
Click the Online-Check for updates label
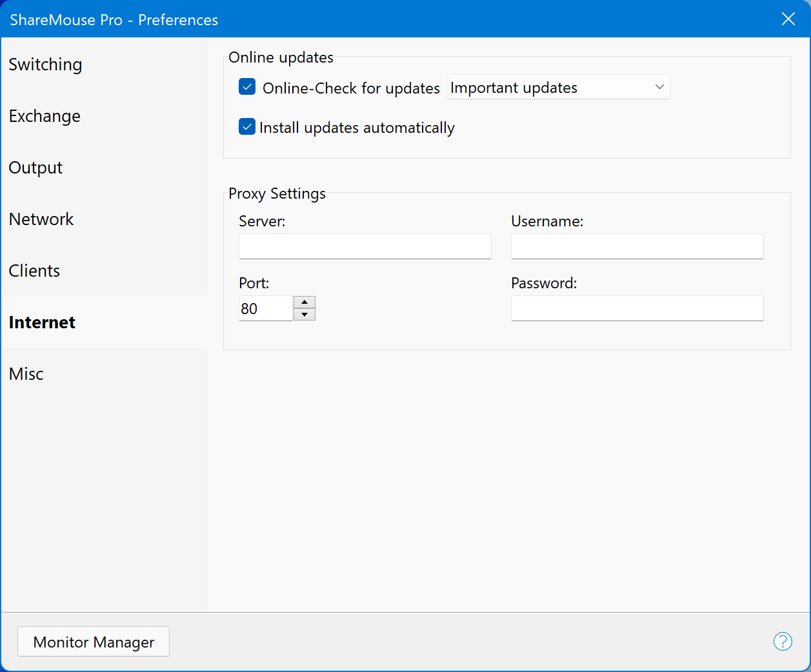point(351,88)
